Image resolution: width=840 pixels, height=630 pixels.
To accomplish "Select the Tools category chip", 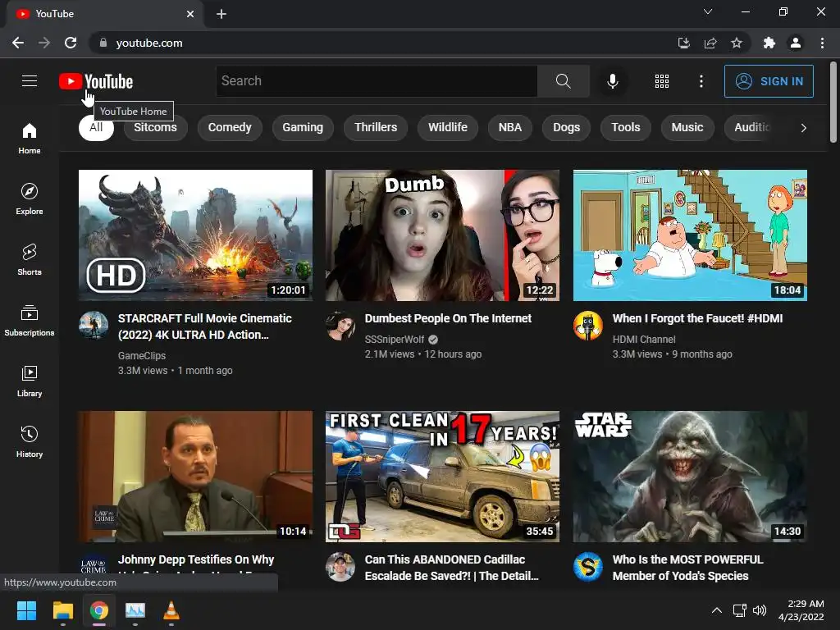I will [626, 127].
